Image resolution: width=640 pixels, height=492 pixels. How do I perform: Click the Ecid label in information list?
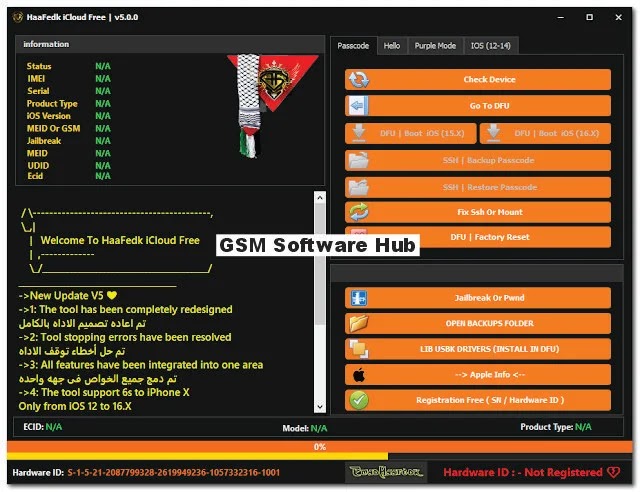35,176
